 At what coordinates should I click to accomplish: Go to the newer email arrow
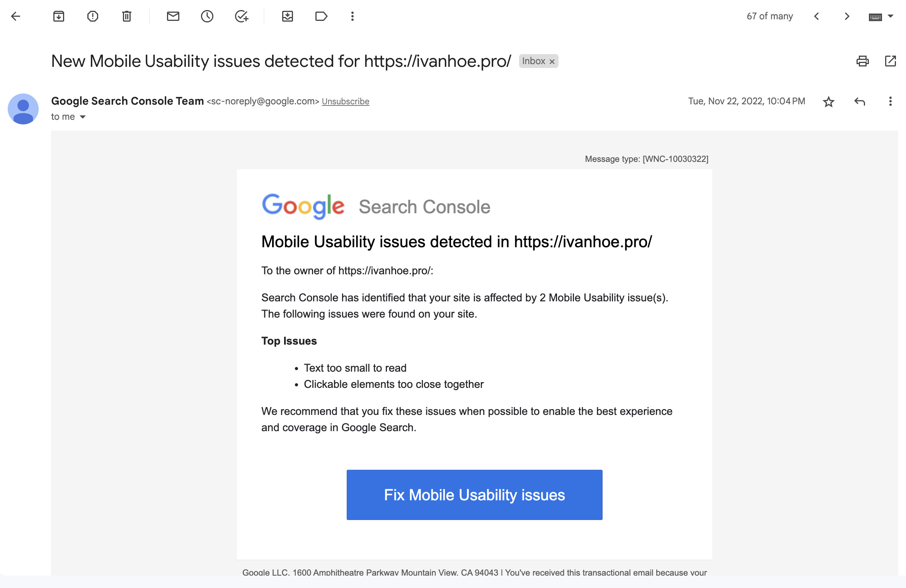817,16
